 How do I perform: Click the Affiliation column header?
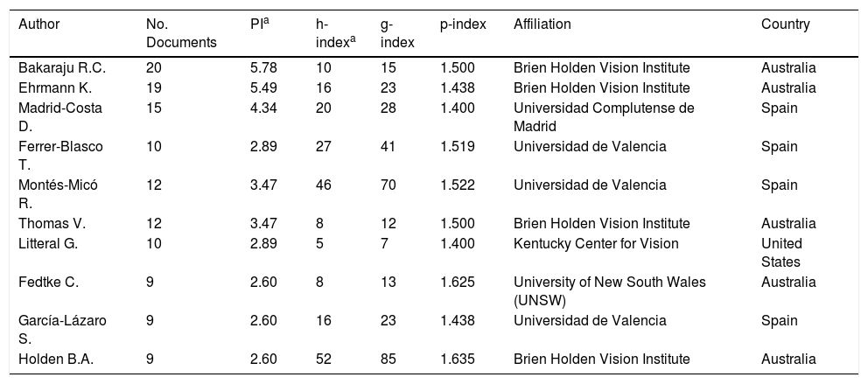[542, 24]
